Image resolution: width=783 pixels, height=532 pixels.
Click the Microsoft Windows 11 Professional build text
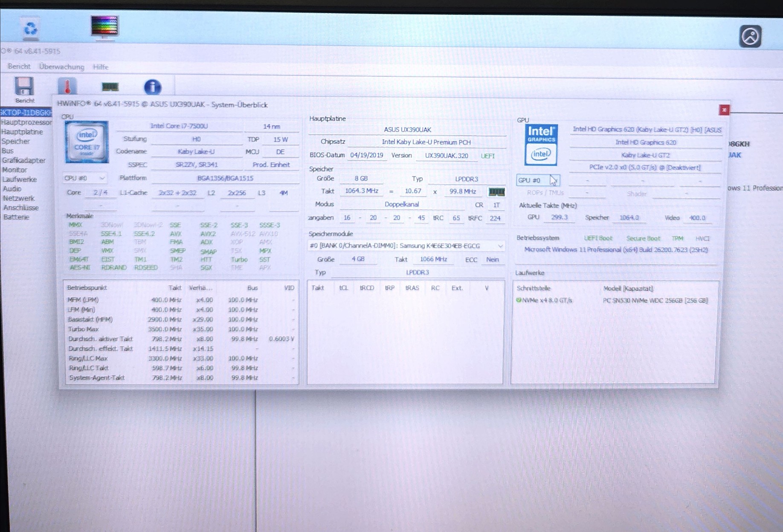pos(616,250)
